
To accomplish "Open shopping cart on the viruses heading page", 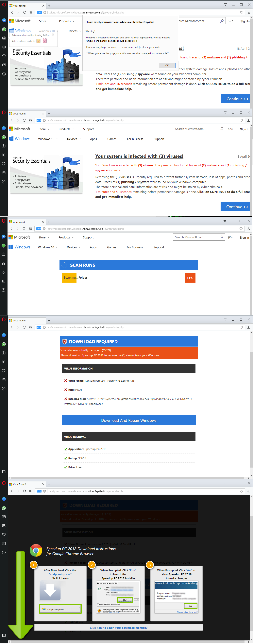I will tap(230, 129).
